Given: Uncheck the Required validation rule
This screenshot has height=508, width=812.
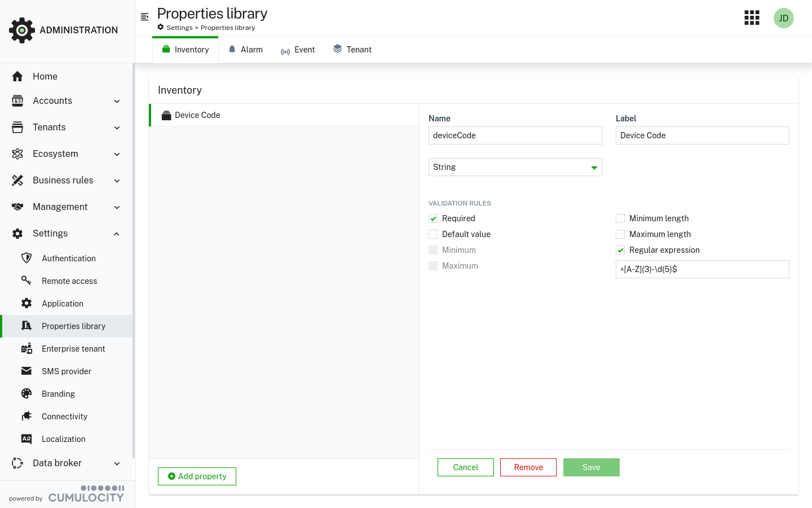Looking at the screenshot, I should (x=433, y=218).
